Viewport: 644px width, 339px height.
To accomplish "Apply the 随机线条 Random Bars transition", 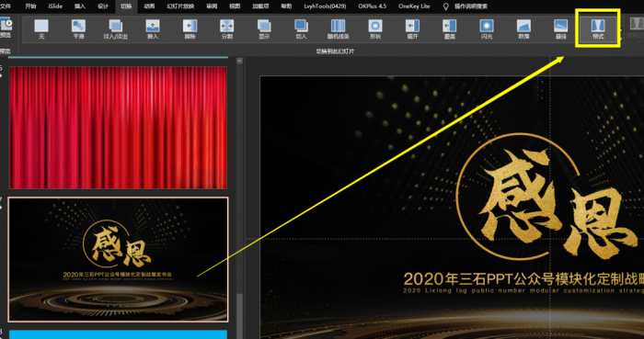I will (338, 29).
